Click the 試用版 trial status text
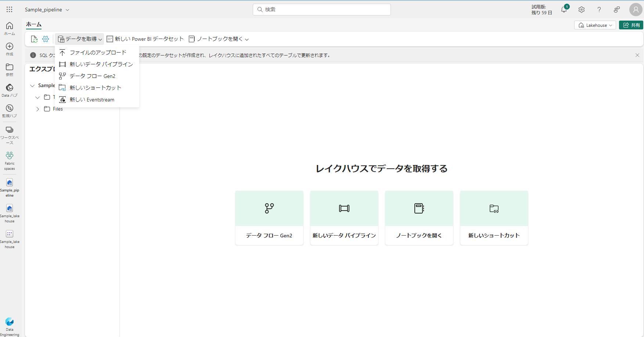Image resolution: width=644 pixels, height=337 pixels. (x=542, y=10)
